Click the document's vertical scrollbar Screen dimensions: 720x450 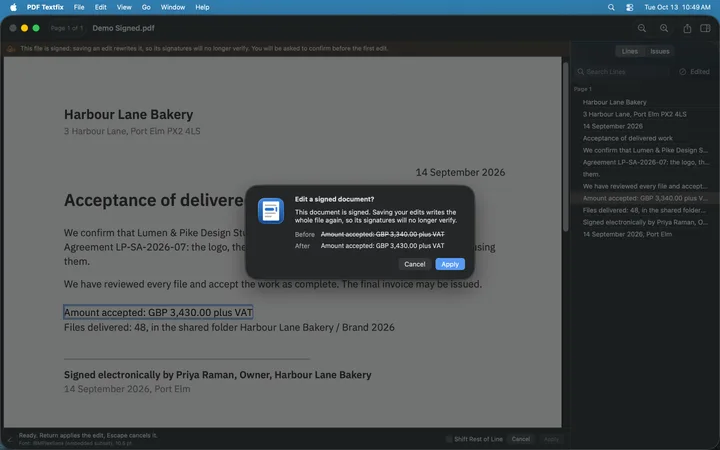tap(566, 147)
